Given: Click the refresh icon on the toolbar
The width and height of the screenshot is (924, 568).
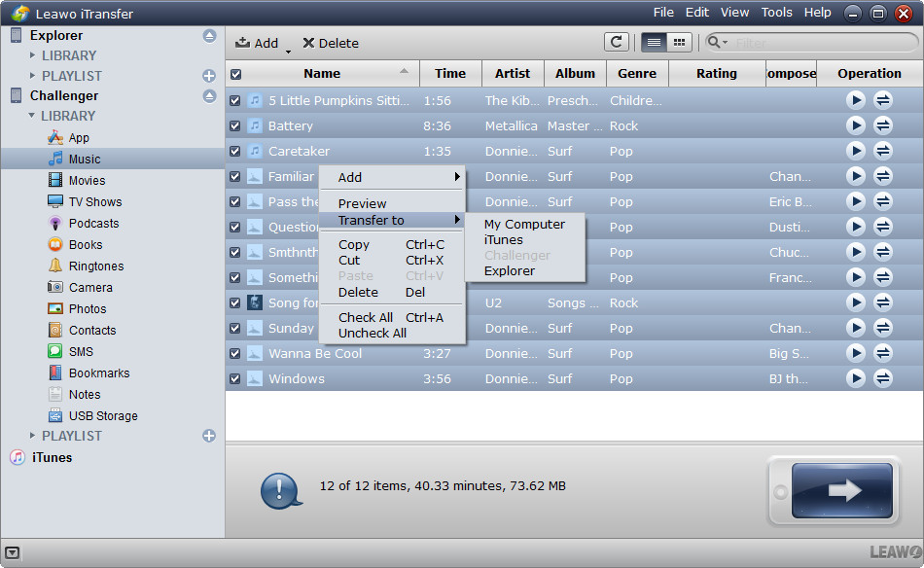Looking at the screenshot, I should tap(618, 43).
